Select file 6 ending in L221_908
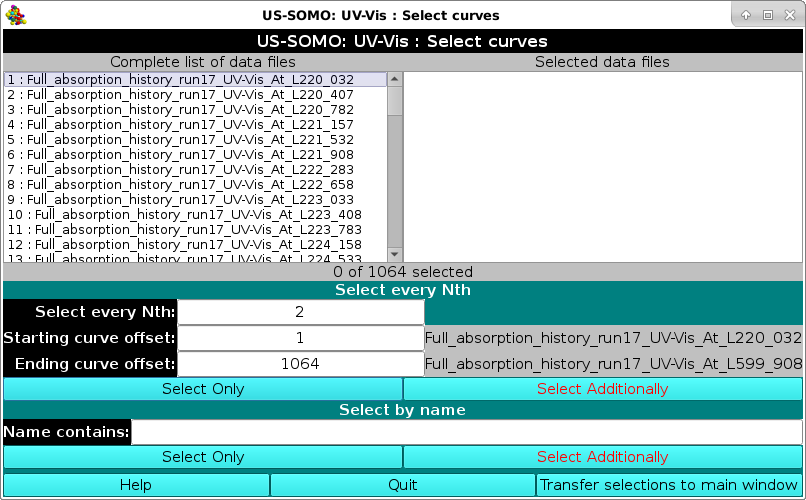This screenshot has height=500, width=806. (195, 154)
